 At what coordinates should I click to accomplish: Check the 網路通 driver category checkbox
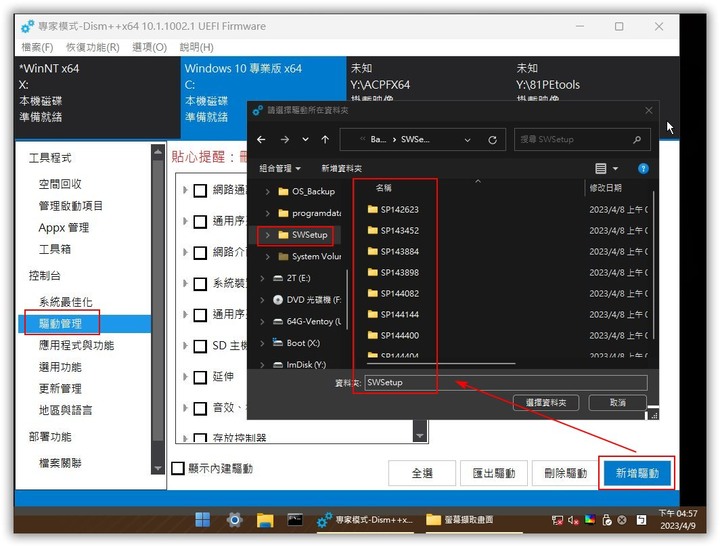tap(200, 190)
